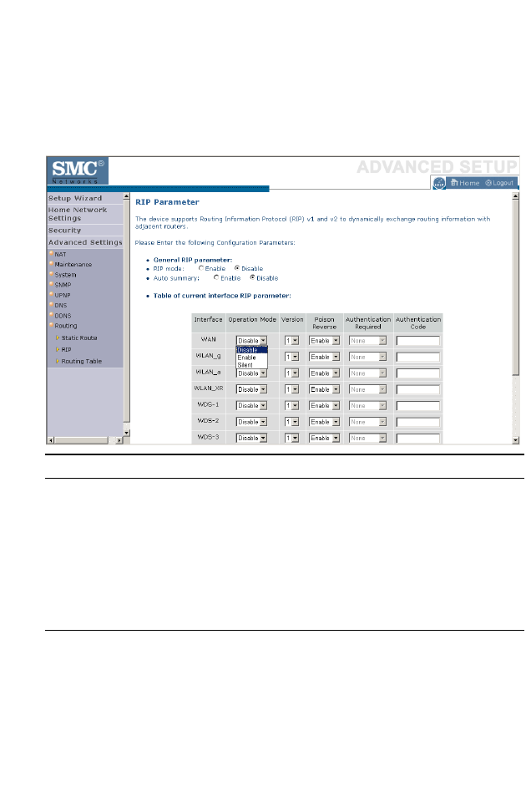This screenshot has width=526, height=812.
Task: Click sidebar scroll up arrow
Action: click(x=126, y=197)
